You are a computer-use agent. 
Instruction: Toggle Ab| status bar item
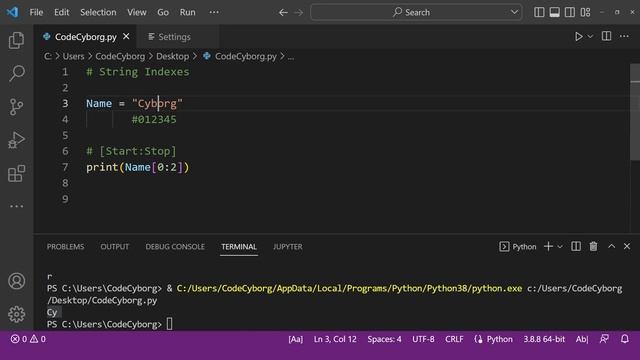pyautogui.click(x=582, y=339)
